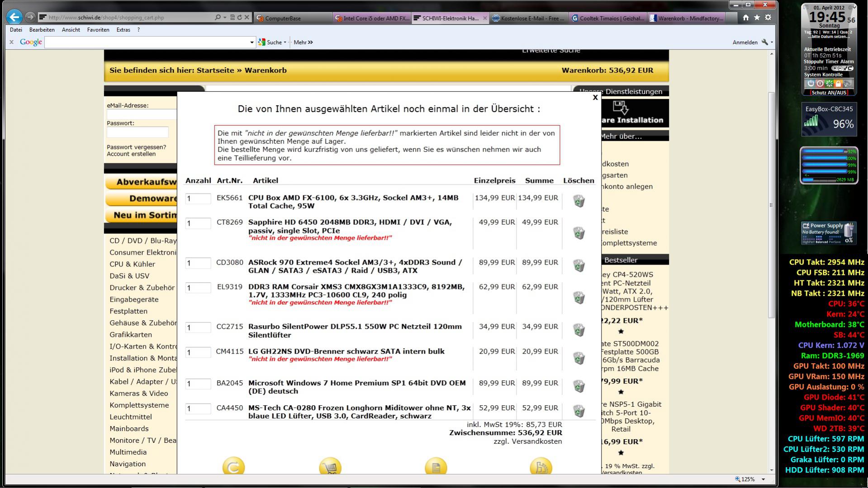Image resolution: width=868 pixels, height=488 pixels.
Task: Expand the Suche button dropdown arrow
Action: [285, 42]
